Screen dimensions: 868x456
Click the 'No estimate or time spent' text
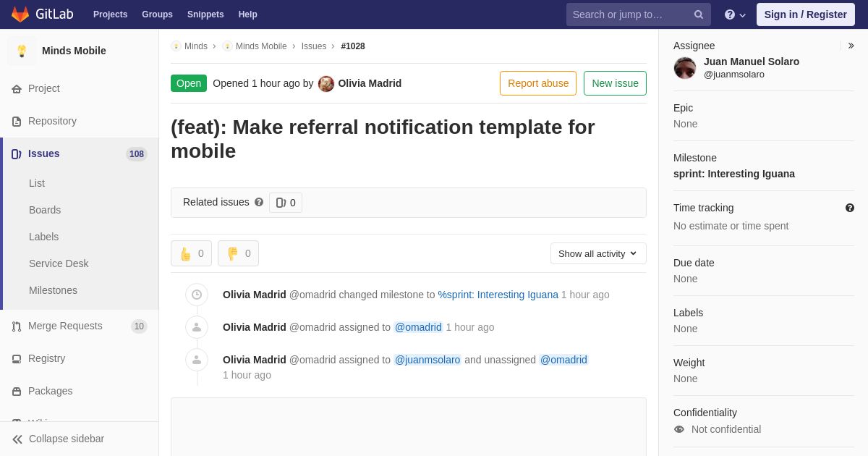click(x=731, y=226)
